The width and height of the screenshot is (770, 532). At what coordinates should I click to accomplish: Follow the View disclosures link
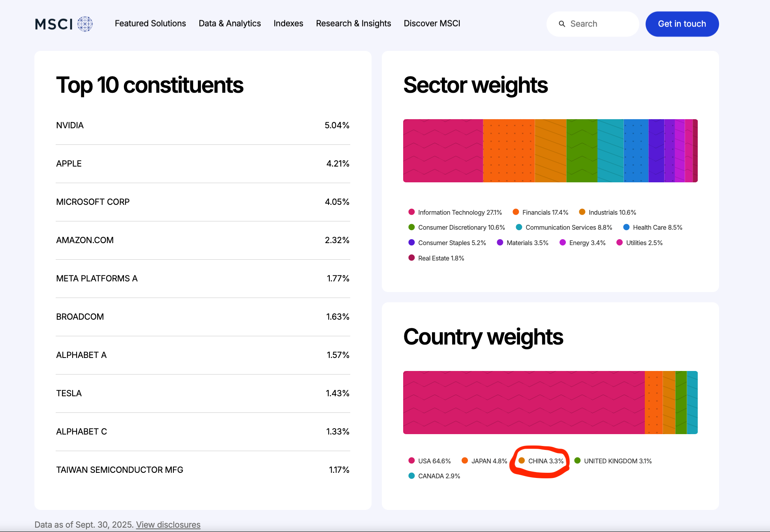tap(168, 525)
